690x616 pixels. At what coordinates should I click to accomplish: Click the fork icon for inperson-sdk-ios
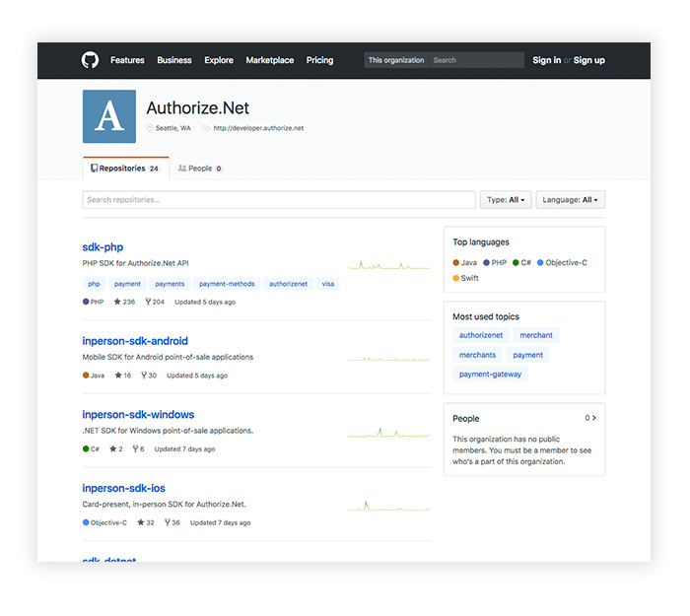point(168,522)
